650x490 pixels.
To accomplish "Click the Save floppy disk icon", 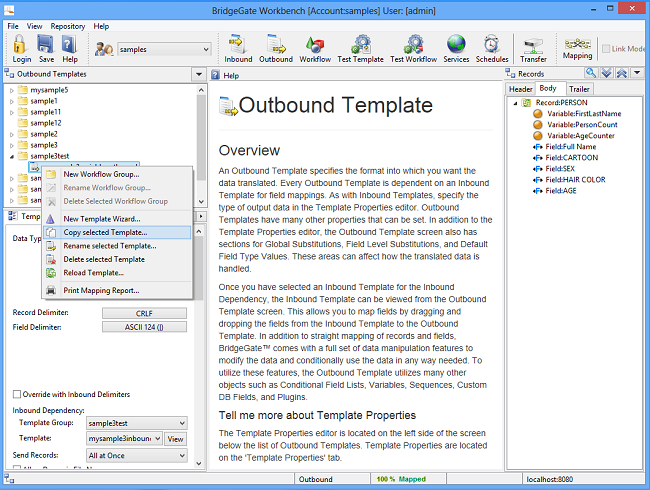I will coord(45,44).
